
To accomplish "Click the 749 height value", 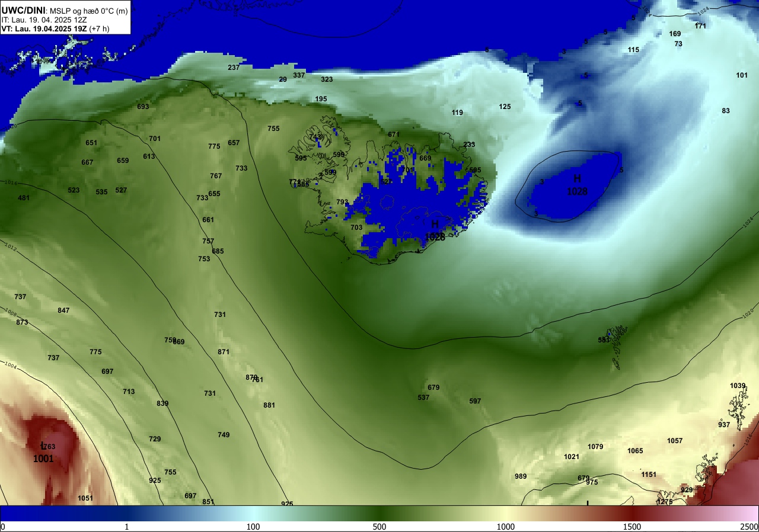I will click(x=224, y=435).
